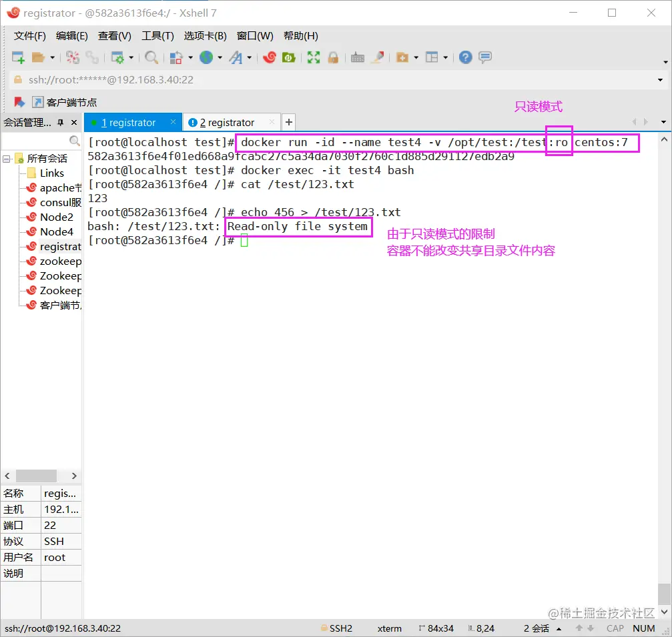
Task: Expand the globe encoding dropdown arrow
Action: (220, 57)
